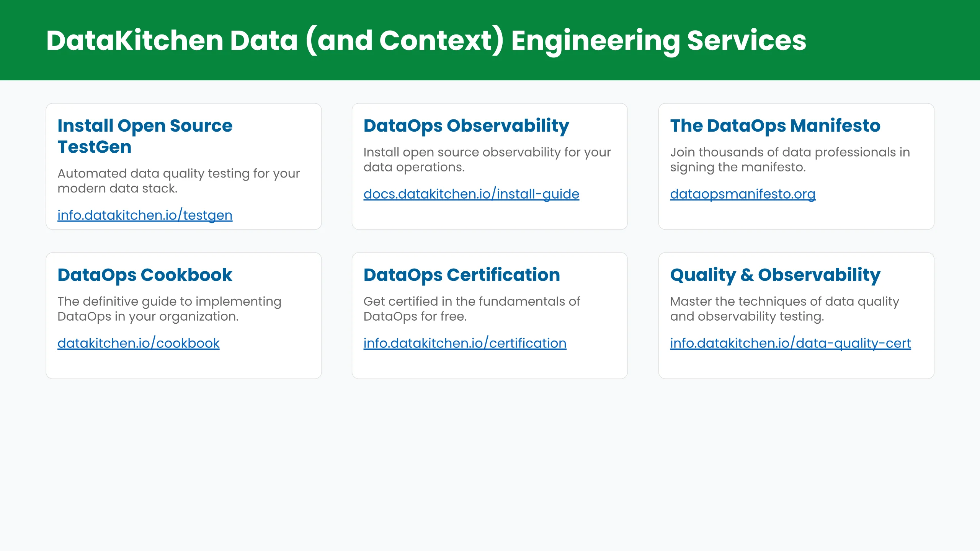Click the master the techniques description text
The width and height of the screenshot is (980, 551).
[x=784, y=309]
